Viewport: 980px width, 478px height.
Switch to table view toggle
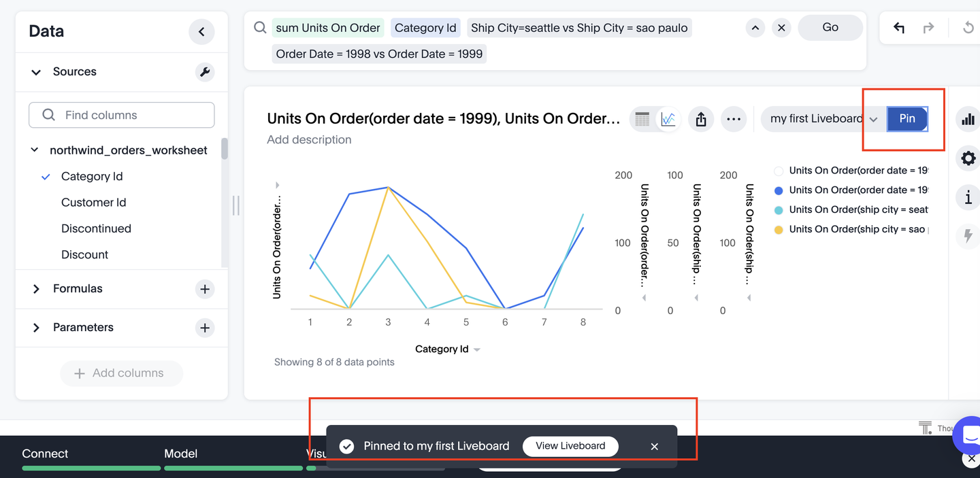click(x=642, y=120)
